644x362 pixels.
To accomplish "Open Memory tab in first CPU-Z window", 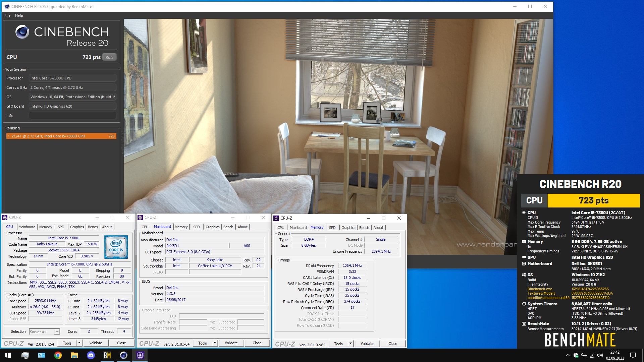I will (46, 227).
